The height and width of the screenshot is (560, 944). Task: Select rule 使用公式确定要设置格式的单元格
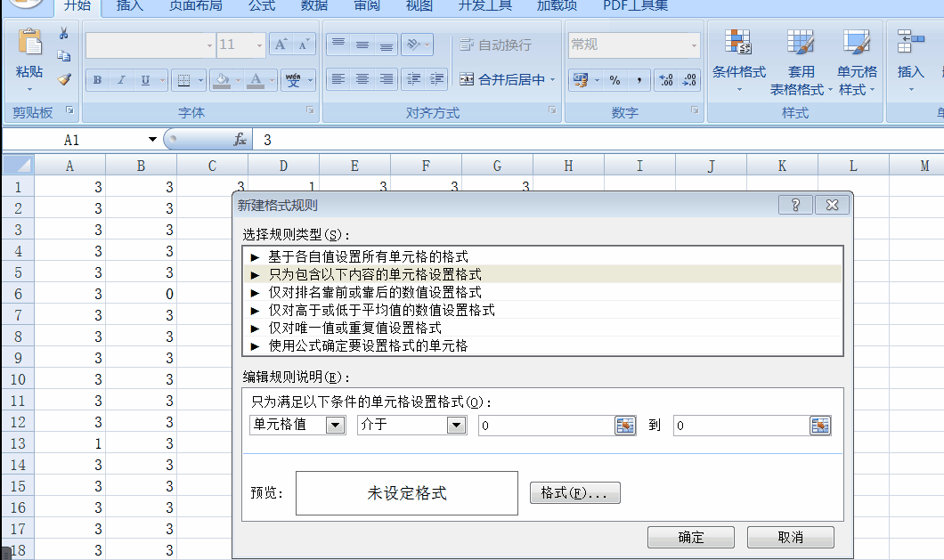(x=541, y=345)
